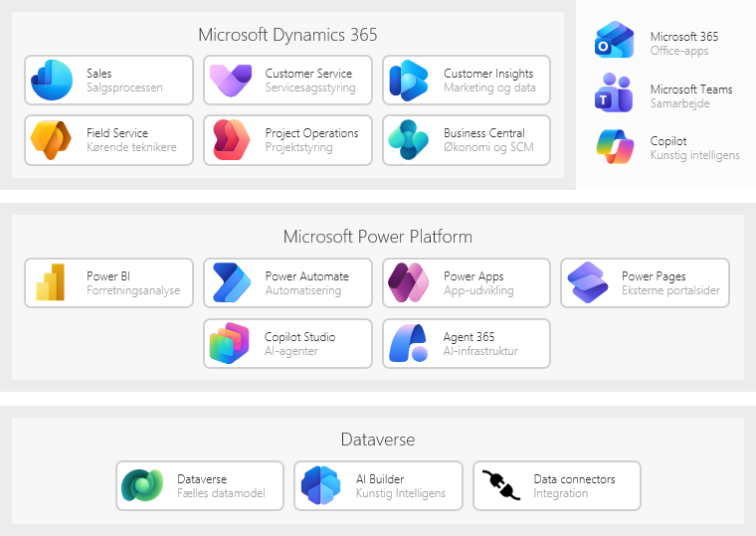Click the 'Fælles datamodel' subtitle
This screenshot has height=536, width=756.
pyautogui.click(x=221, y=493)
